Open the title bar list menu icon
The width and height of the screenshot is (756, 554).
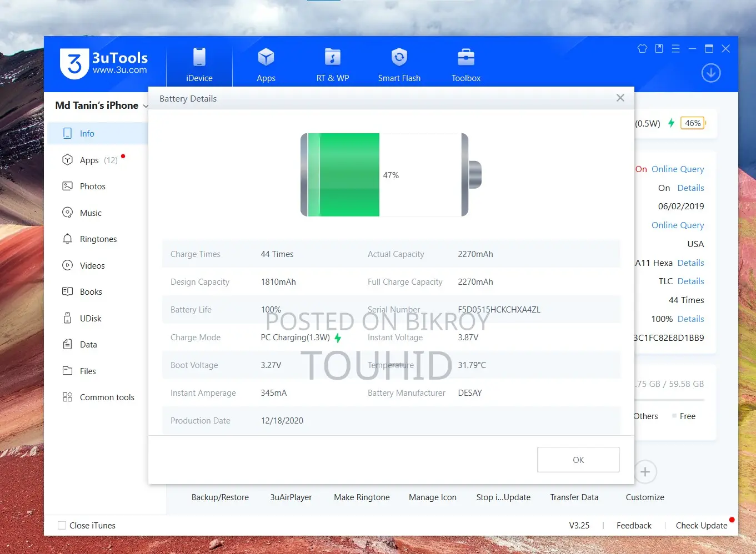[675, 49]
